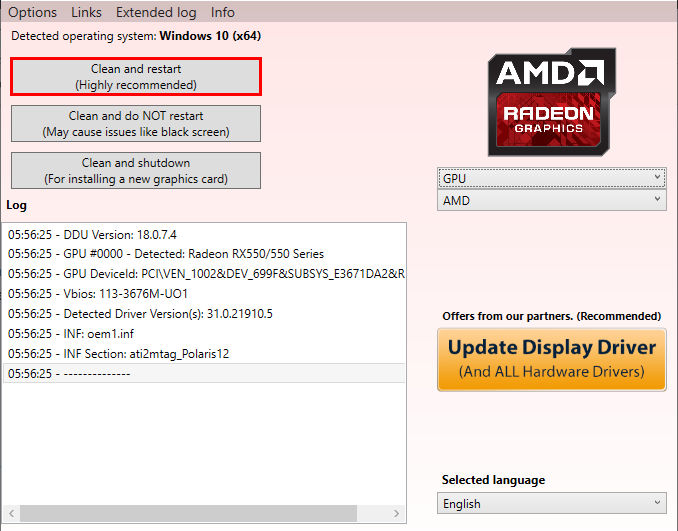
Task: Click the log scrollbar's right arrow
Action: coord(398,514)
